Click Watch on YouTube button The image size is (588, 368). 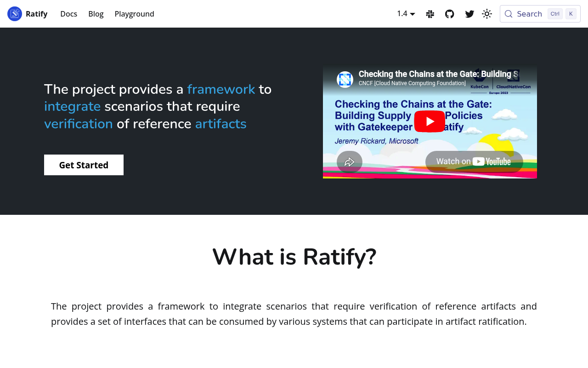tap(474, 161)
